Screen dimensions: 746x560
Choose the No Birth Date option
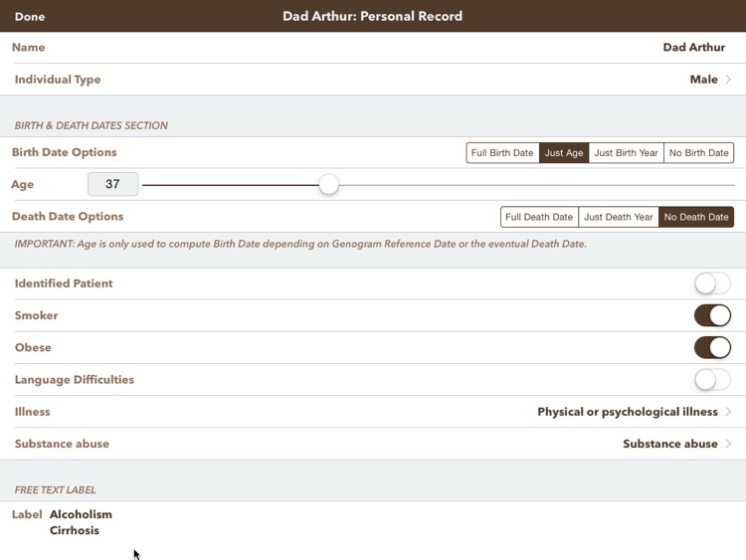[699, 153]
